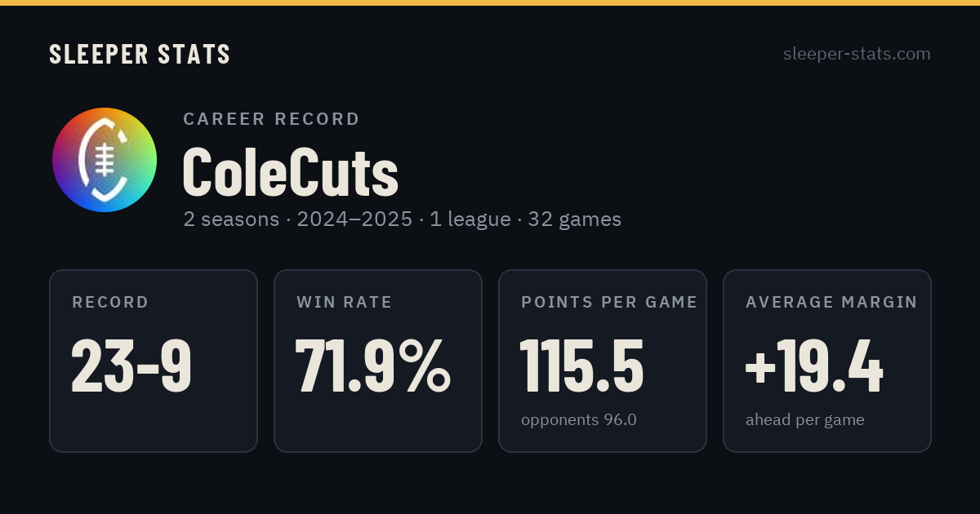Open the sleeper-stats.com link

click(857, 54)
